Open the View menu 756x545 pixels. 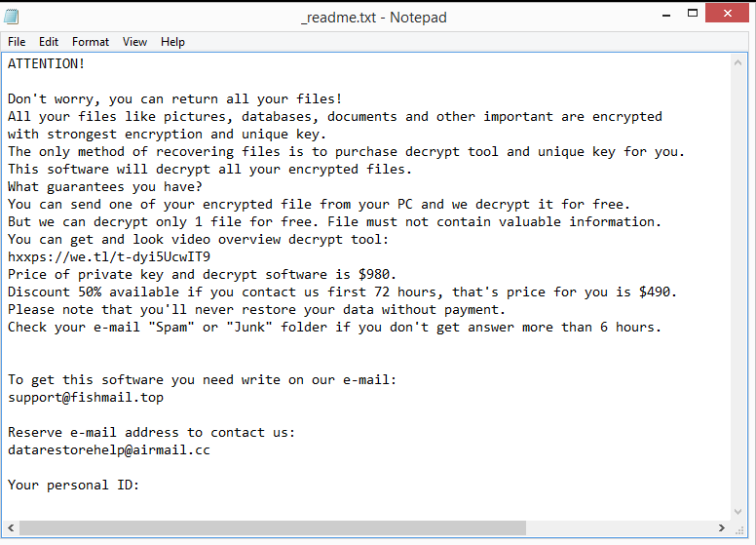135,42
